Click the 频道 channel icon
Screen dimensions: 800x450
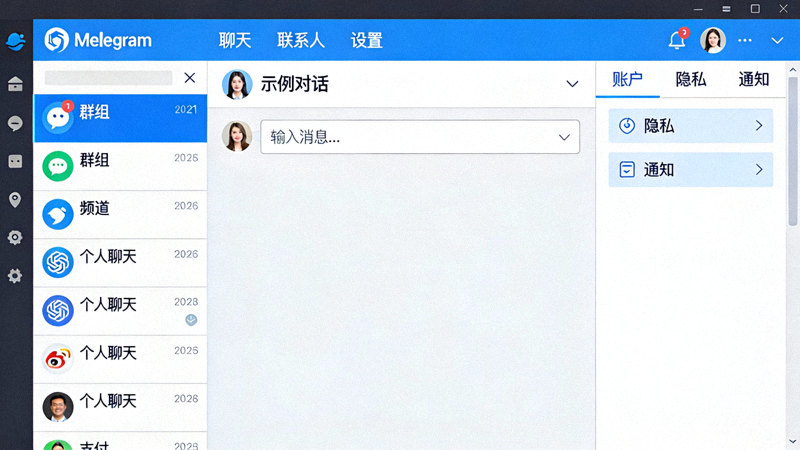click(x=58, y=214)
